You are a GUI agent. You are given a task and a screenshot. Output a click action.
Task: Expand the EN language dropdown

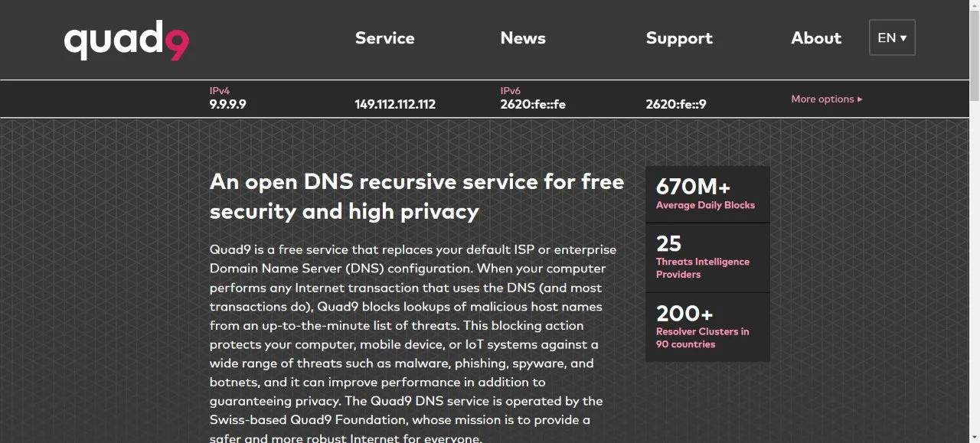[892, 37]
